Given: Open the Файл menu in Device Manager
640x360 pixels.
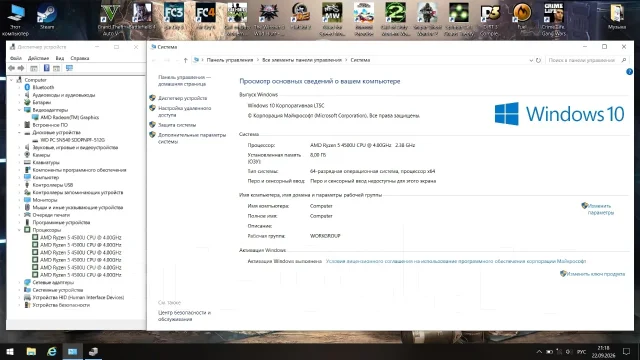Looking at the screenshot, I should click(x=16, y=58).
